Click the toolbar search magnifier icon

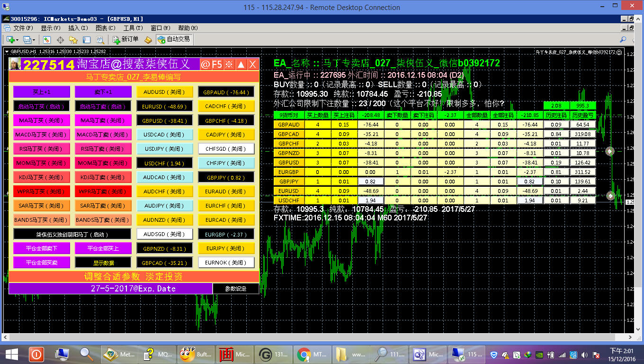click(623, 40)
